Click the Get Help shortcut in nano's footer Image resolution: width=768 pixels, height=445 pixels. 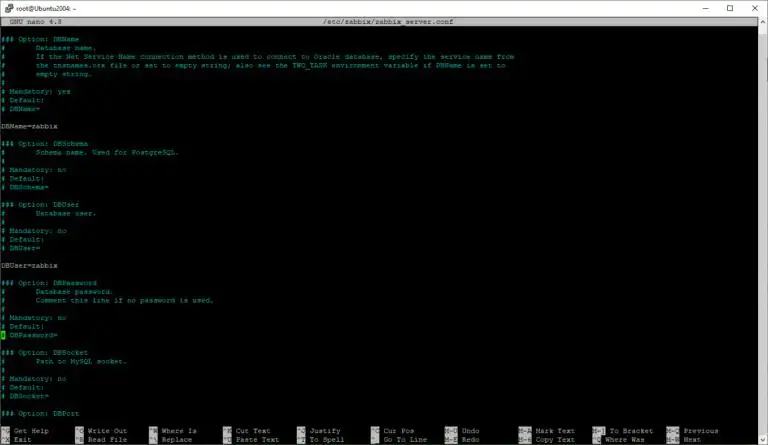(31, 431)
